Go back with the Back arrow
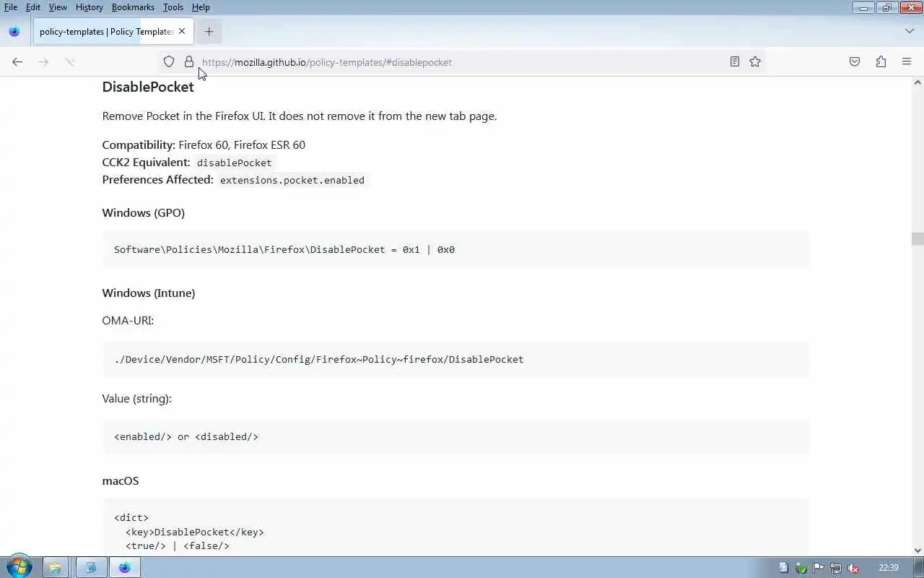 click(17, 62)
